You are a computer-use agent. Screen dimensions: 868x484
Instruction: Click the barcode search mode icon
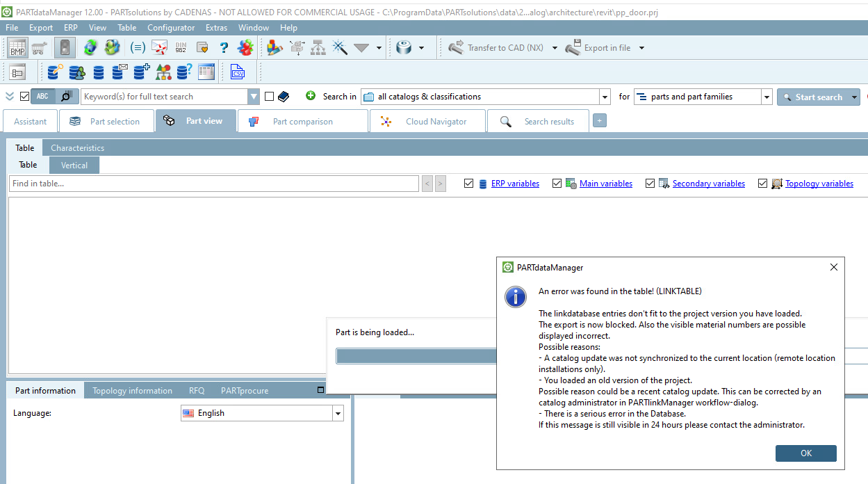(x=66, y=97)
